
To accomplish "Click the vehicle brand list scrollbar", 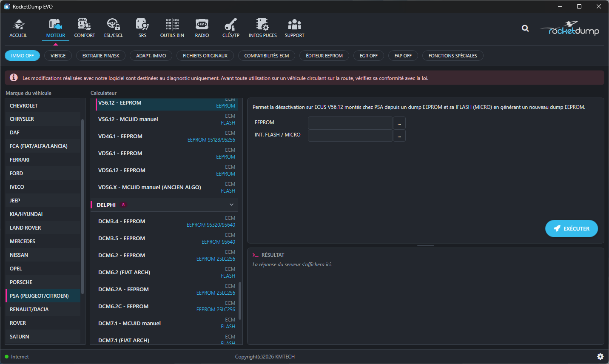I will click(83, 206).
